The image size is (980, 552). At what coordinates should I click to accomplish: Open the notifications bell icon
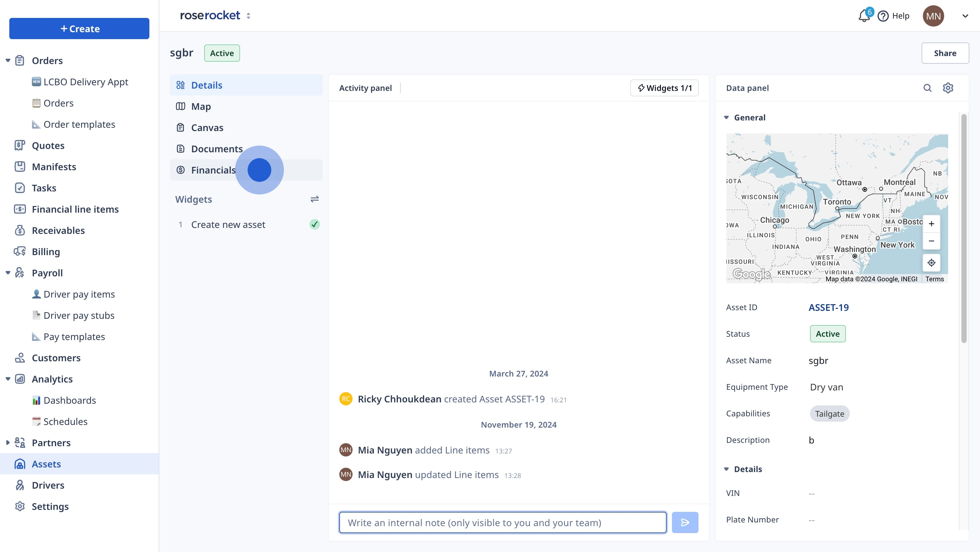click(x=863, y=16)
